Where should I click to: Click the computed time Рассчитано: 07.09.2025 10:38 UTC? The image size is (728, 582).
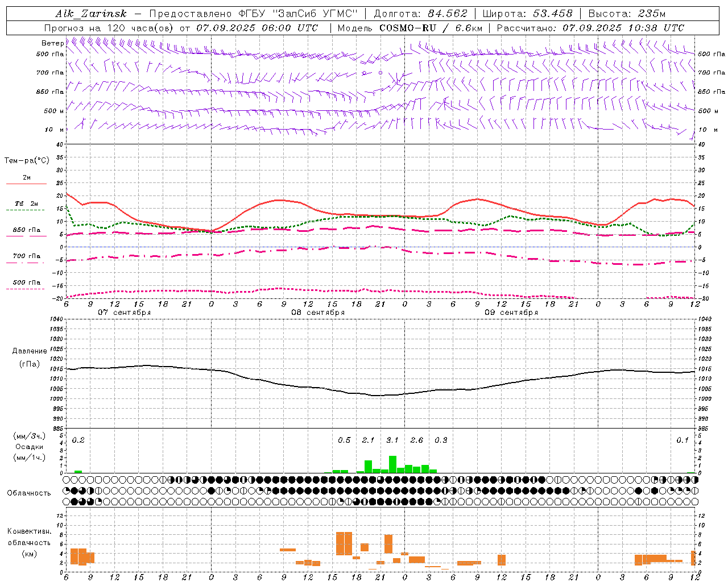pyautogui.click(x=590, y=28)
